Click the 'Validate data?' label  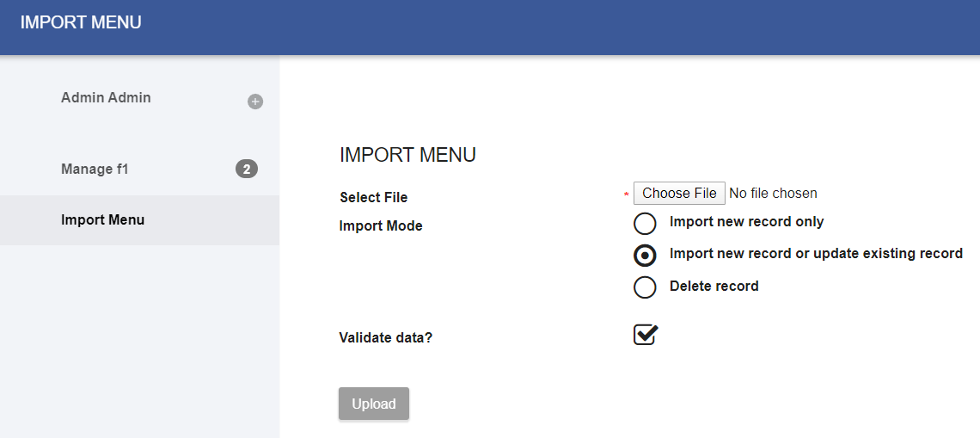point(386,337)
